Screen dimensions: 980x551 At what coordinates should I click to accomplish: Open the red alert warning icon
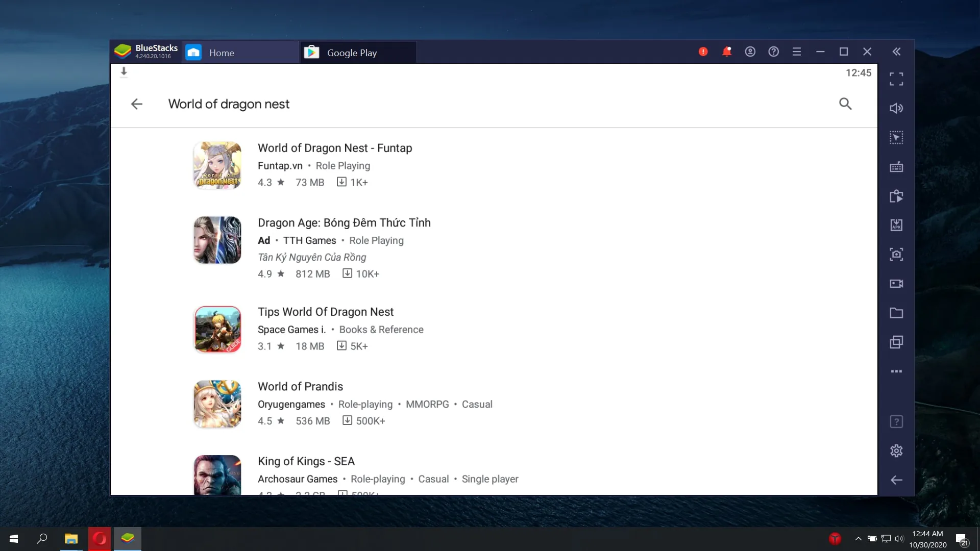[703, 52]
